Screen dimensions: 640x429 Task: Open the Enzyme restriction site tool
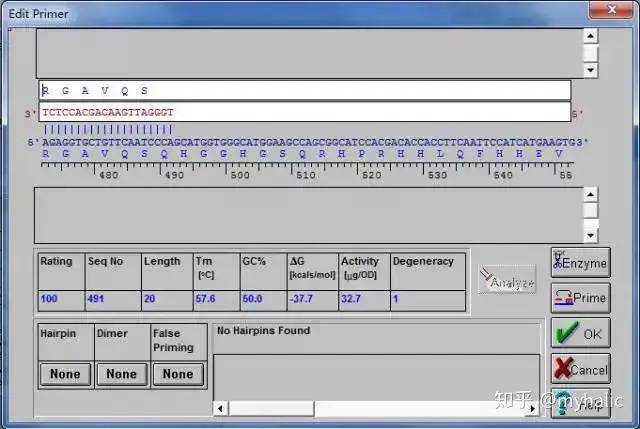(580, 263)
